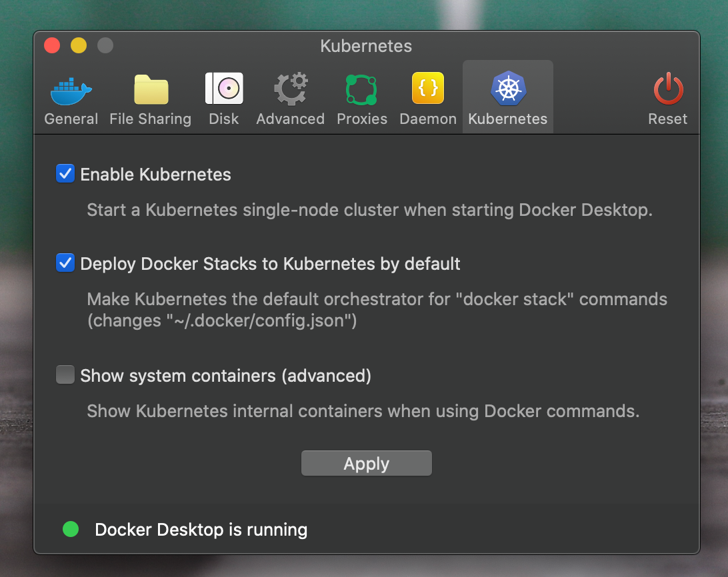Switch to the Proxies tab label
Screen dimensions: 728x577
pos(362,119)
